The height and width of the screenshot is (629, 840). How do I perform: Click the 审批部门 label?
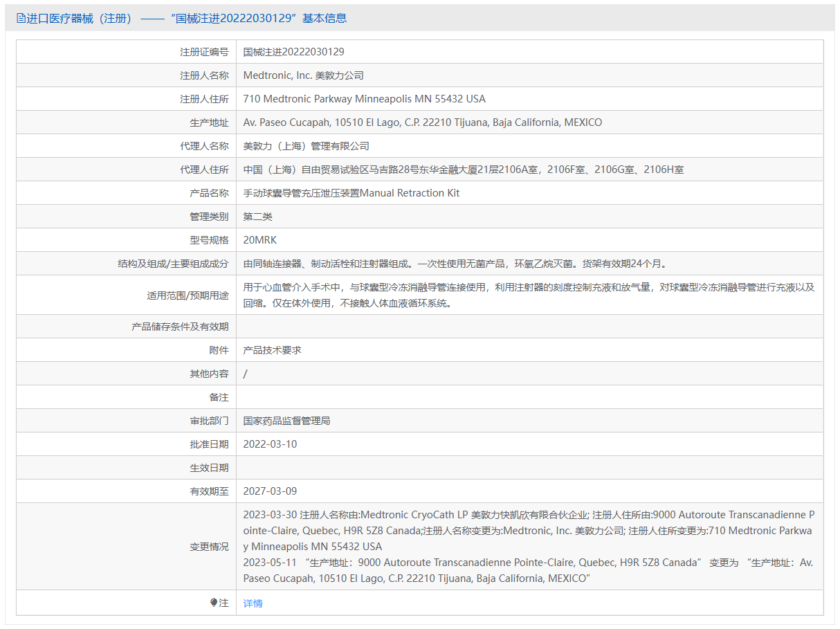point(209,421)
